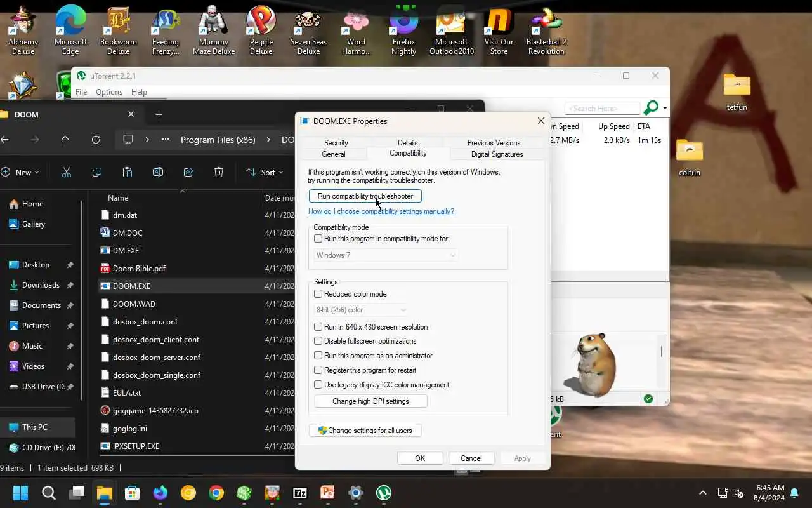Open notification bell in system tray

click(x=795, y=493)
